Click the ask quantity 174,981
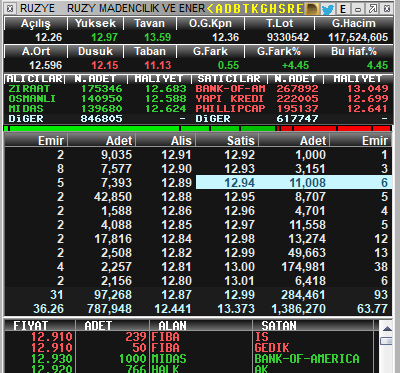 [303, 267]
